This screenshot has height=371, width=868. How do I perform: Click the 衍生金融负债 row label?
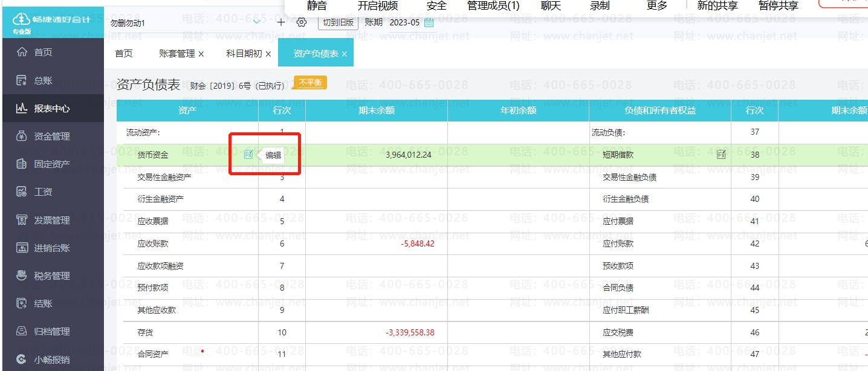point(626,199)
